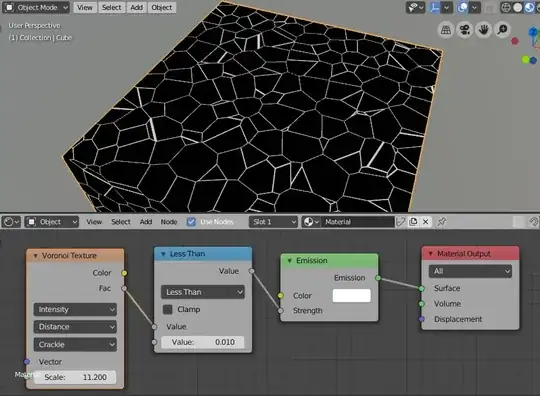
Task: Toggle perspective/orthographic grid view button
Action: [x=446, y=30]
